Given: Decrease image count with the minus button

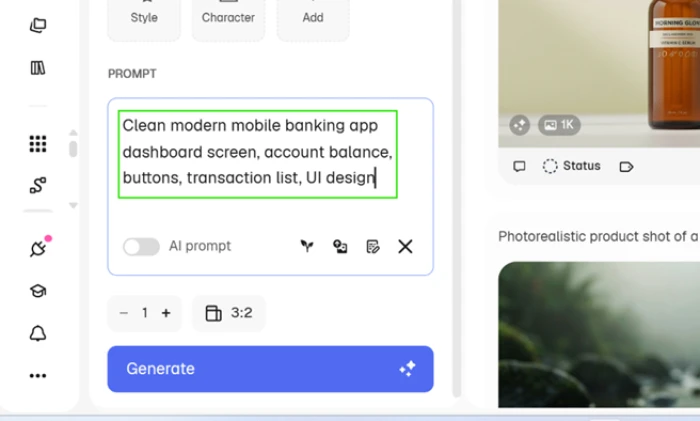Looking at the screenshot, I should point(124,313).
